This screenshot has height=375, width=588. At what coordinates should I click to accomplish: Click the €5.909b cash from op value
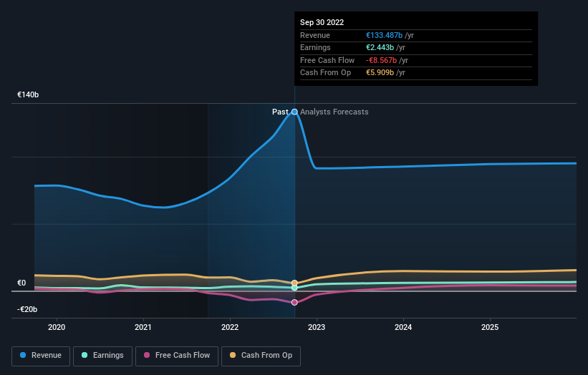point(380,73)
